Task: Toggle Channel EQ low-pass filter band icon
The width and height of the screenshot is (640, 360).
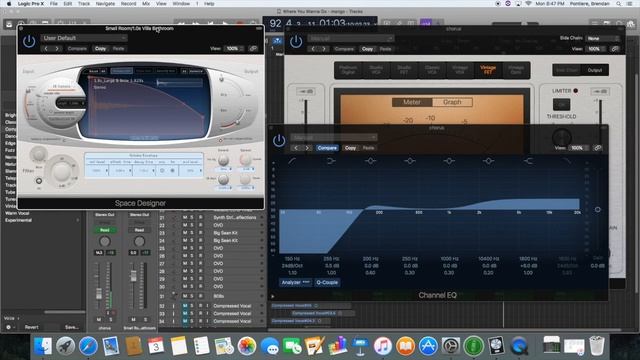Action: pyautogui.click(x=567, y=161)
